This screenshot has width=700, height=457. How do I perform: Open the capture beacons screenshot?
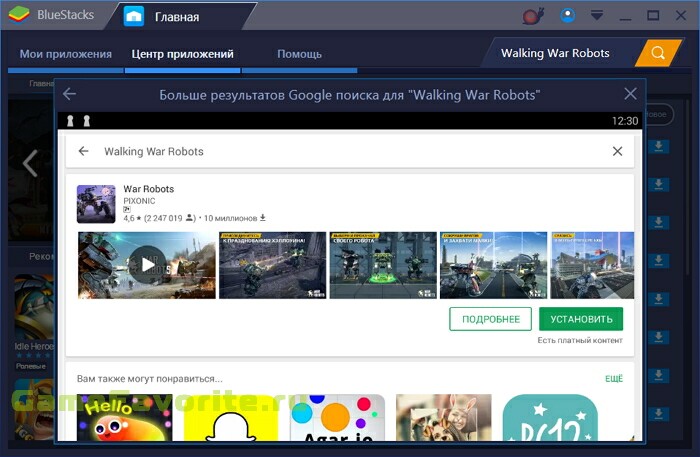pos(493,265)
